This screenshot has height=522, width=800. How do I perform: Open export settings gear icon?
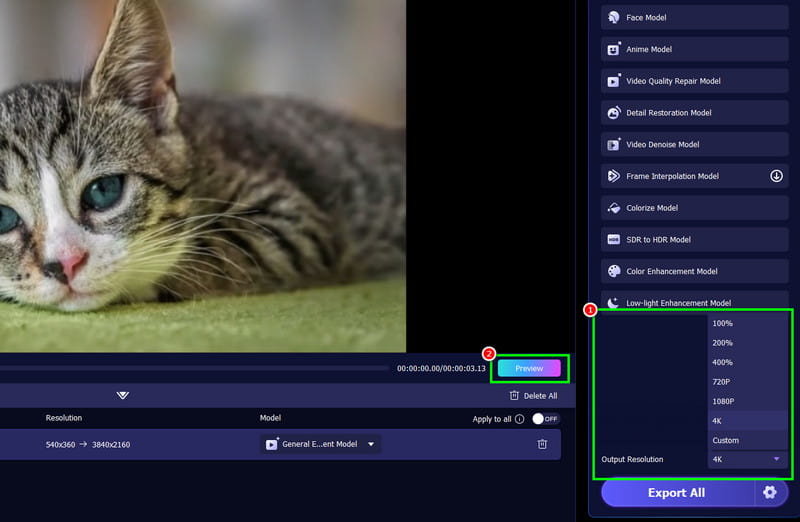769,492
